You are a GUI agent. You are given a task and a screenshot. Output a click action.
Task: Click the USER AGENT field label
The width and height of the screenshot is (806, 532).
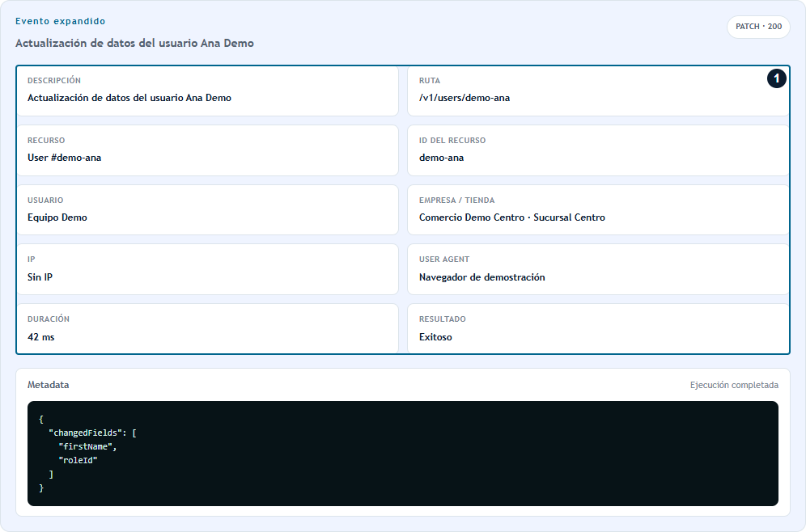coord(444,260)
